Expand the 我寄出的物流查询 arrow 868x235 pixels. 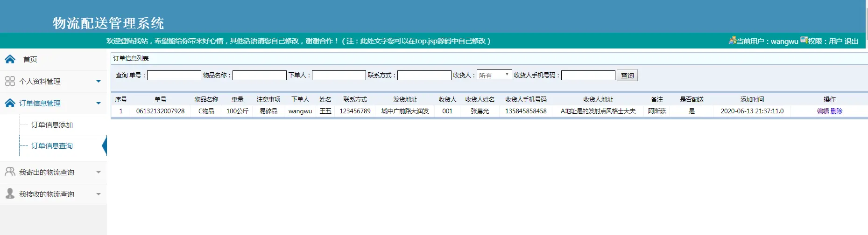(99, 172)
